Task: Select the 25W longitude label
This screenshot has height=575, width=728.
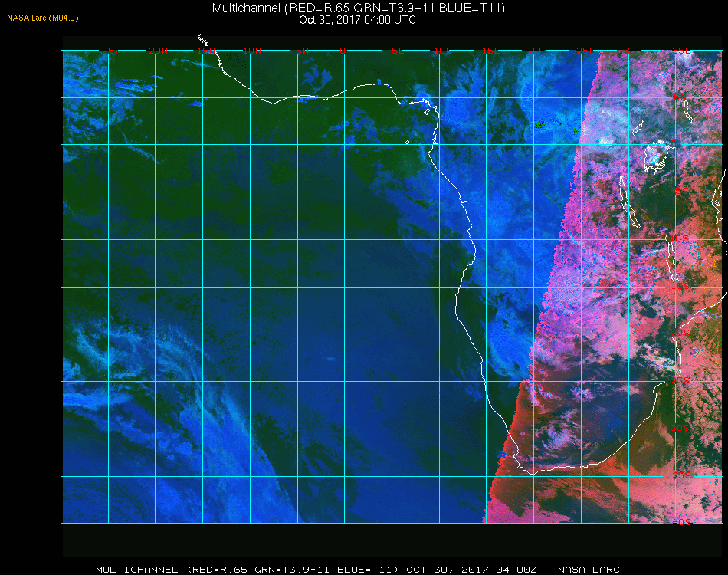Action: click(x=111, y=51)
